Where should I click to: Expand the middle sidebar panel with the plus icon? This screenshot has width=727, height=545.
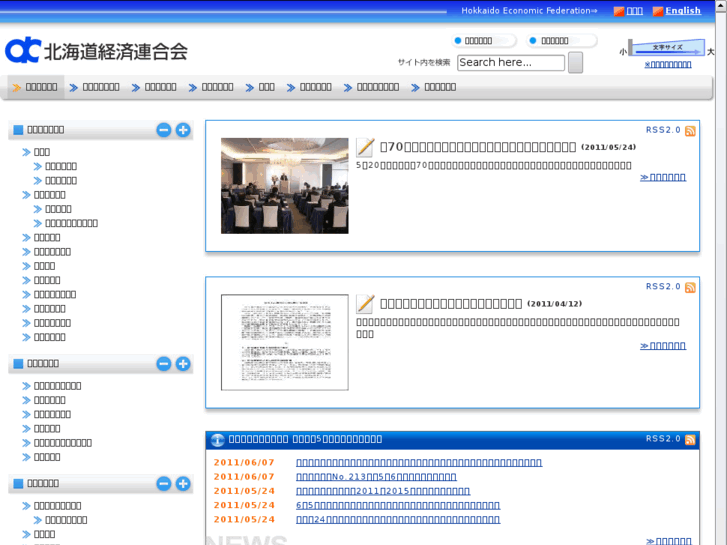coord(183,364)
